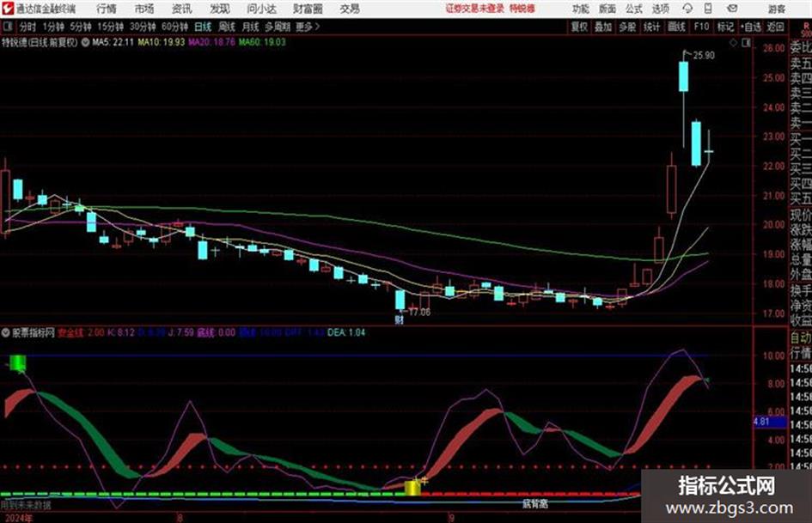Open the 公式 menu
This screenshot has width=812, height=523.
pos(634,9)
